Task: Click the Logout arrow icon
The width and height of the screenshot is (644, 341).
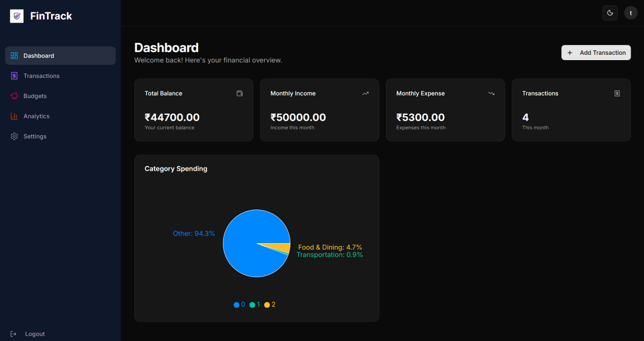Action: point(14,334)
